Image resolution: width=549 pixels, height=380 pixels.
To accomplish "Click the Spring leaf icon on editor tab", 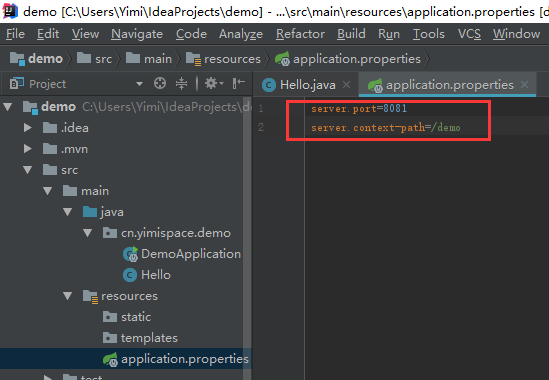I will (x=375, y=85).
